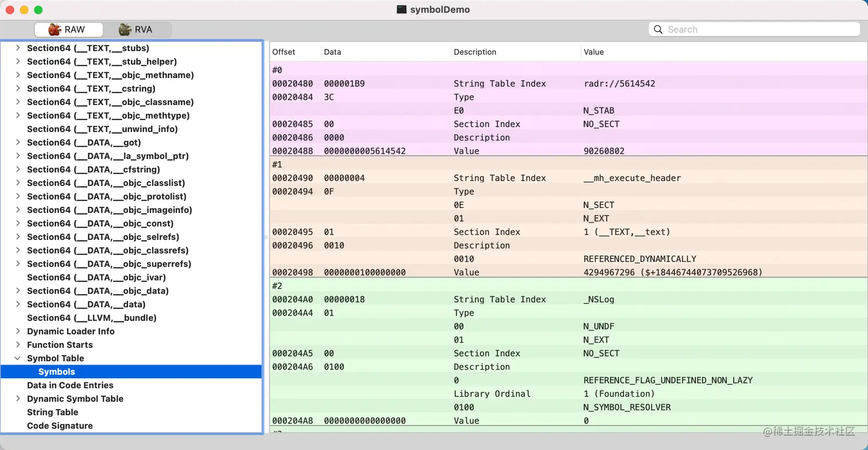Click the N_UNDF value
Image resolution: width=868 pixels, height=450 pixels.
click(599, 327)
